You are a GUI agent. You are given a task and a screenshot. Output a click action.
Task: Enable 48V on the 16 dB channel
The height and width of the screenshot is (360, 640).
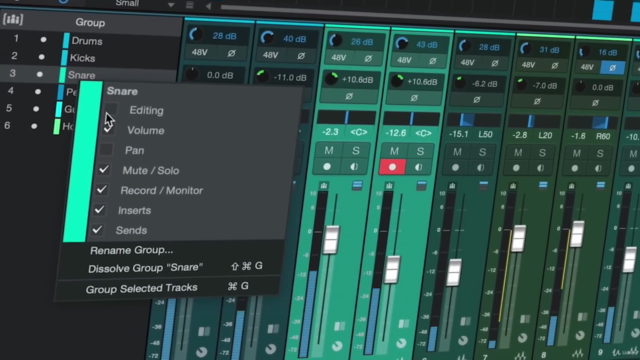click(x=587, y=67)
